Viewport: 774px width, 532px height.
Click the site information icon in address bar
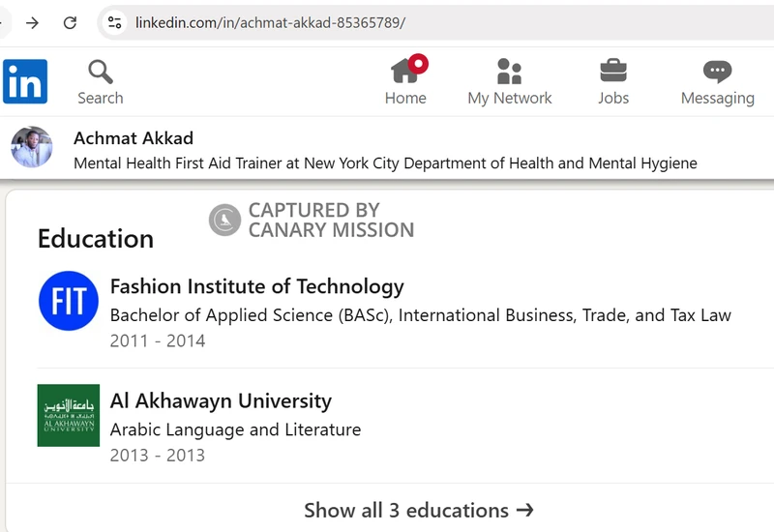114,22
